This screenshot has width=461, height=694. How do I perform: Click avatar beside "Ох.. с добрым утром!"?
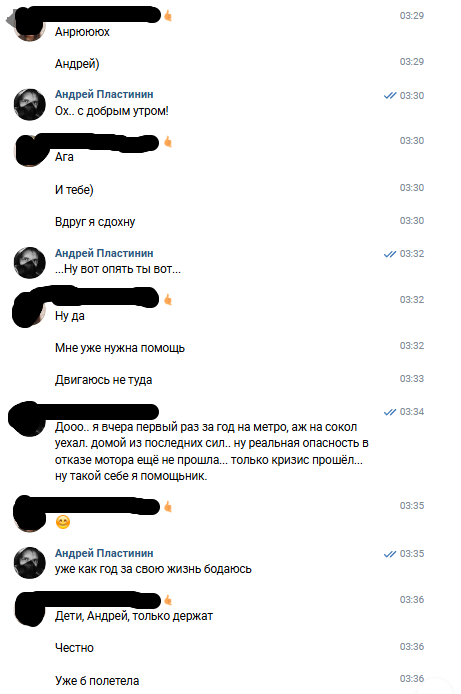pos(30,104)
